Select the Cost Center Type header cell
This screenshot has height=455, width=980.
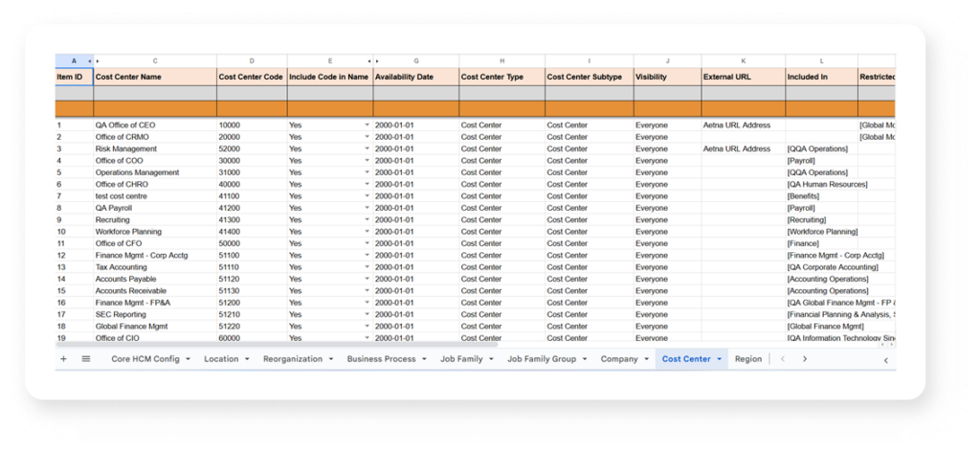pos(501,77)
